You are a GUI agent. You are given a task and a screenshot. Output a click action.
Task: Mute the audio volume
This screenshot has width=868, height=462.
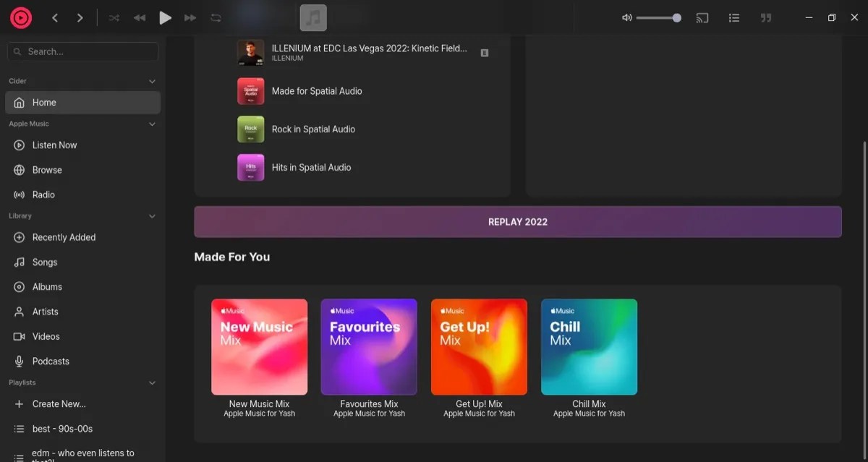pos(626,17)
